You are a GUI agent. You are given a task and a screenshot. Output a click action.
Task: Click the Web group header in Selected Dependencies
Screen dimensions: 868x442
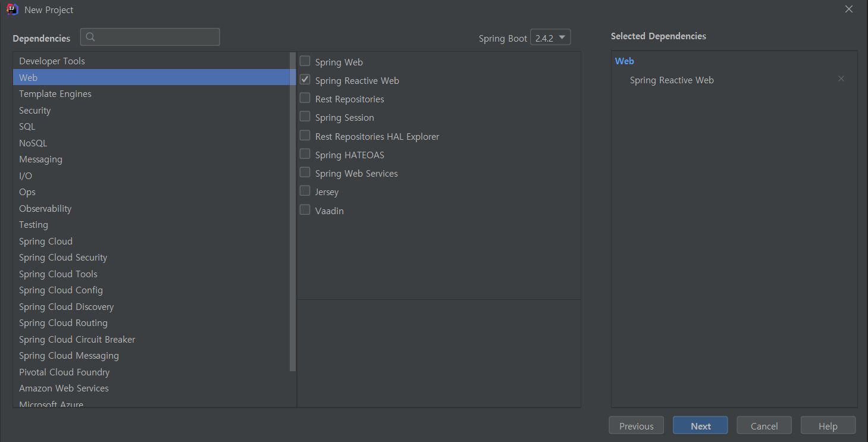point(624,61)
